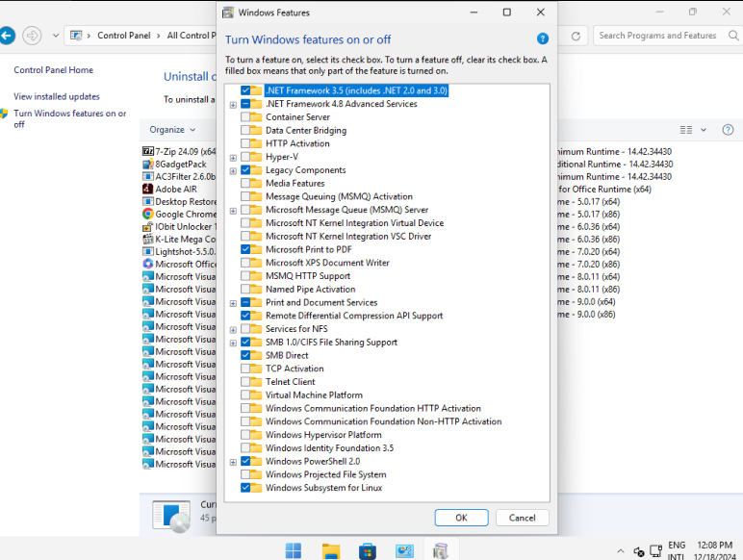Click Turn Windows features on or off link
Screen dimensions: 743x560
click(69, 118)
